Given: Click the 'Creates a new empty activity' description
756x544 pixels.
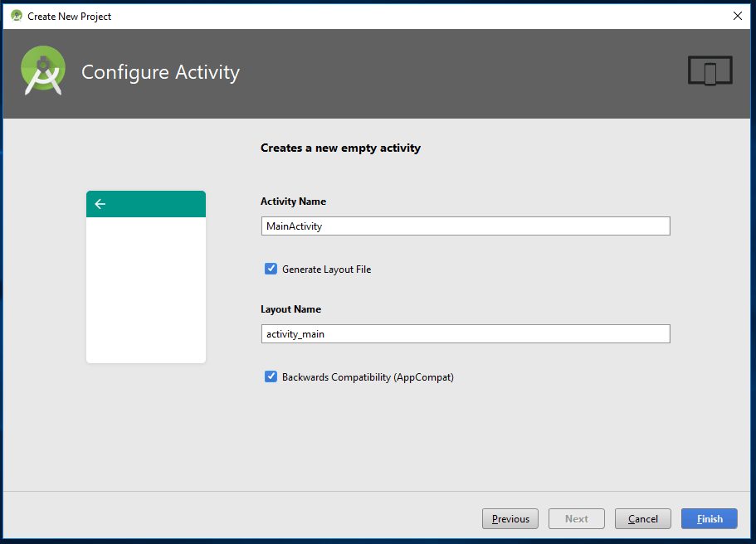Looking at the screenshot, I should point(340,148).
